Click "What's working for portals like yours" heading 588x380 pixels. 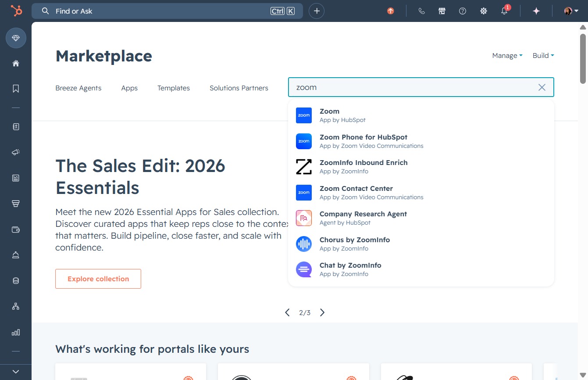point(152,349)
